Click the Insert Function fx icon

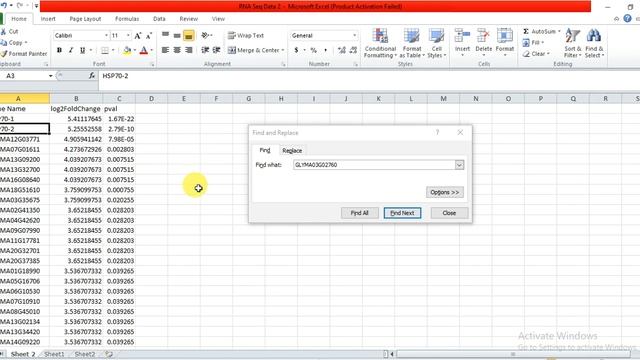92,76
